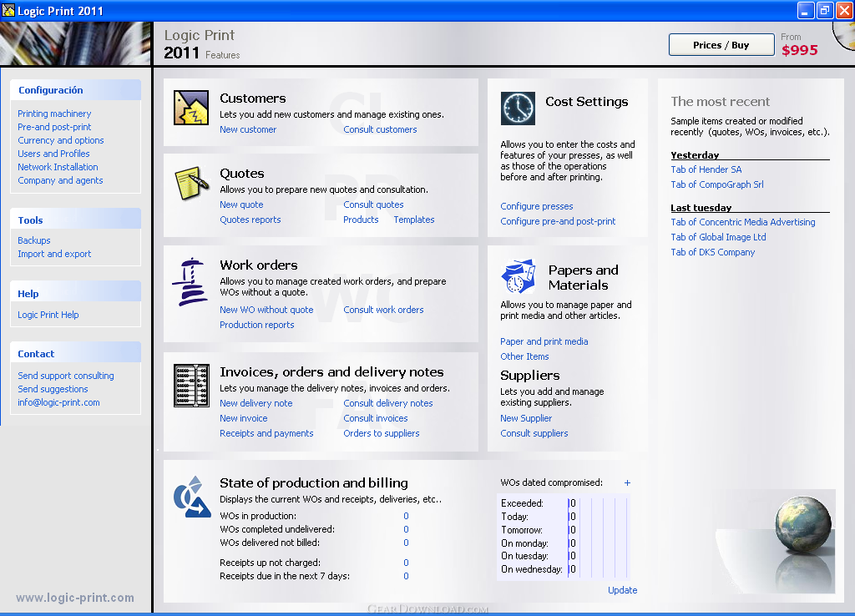Open Network Installation
Viewport: 855px width, 616px height.
[58, 167]
